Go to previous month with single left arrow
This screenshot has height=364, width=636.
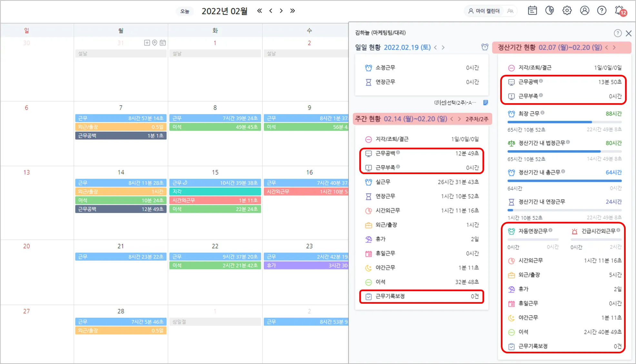click(271, 11)
